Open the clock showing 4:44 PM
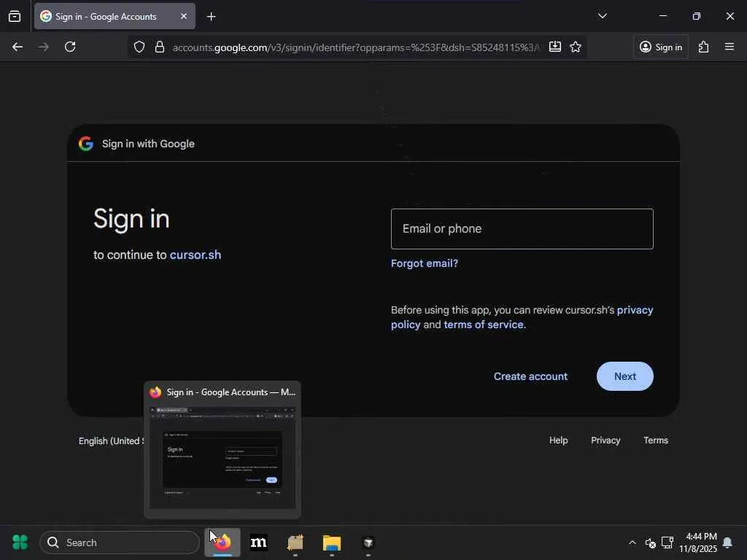 698,542
